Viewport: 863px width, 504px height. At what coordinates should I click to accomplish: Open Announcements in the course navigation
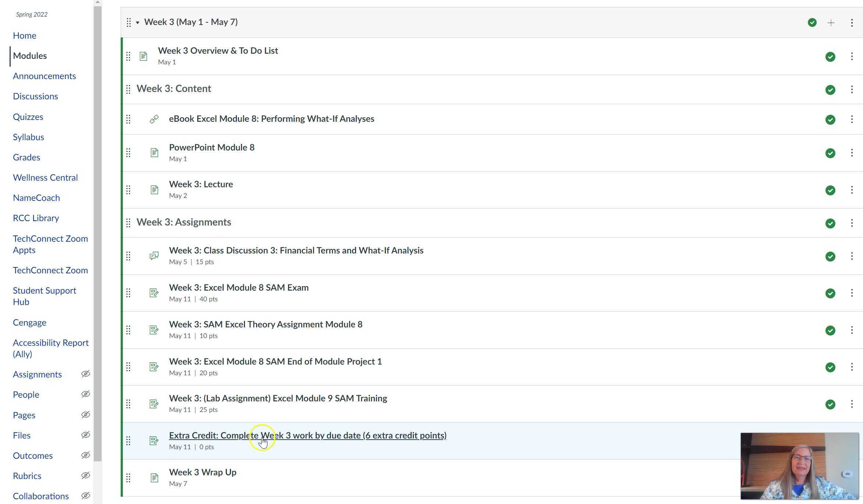click(x=45, y=76)
